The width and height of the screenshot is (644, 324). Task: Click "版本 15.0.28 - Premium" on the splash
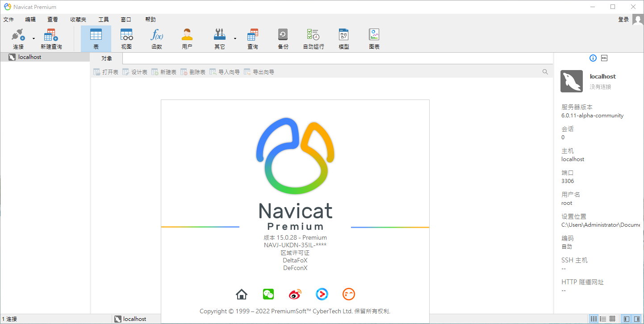pyautogui.click(x=295, y=238)
